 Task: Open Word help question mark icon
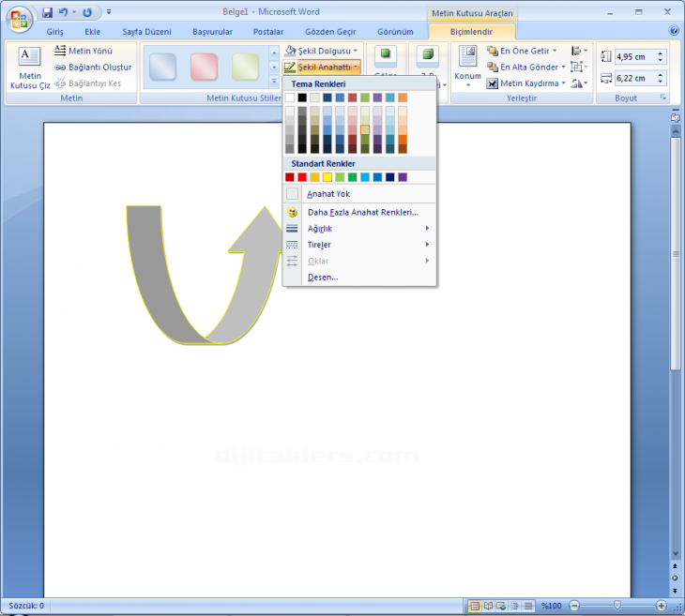(x=674, y=31)
